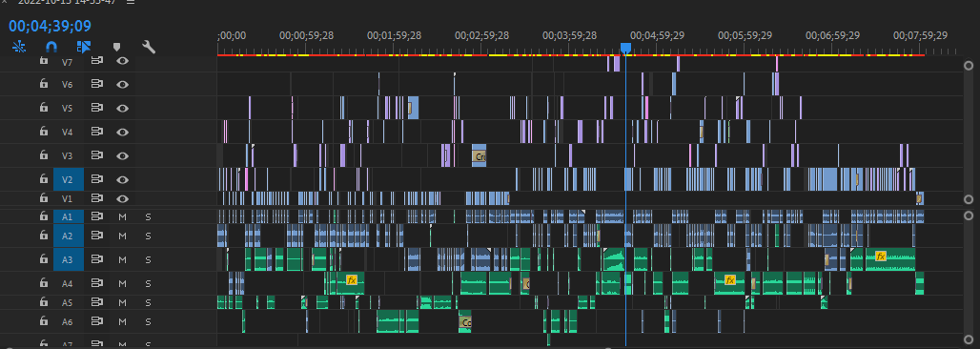Viewport: 980px width, 349px height.
Task: Hide track V3 using its eye icon
Action: [122, 155]
